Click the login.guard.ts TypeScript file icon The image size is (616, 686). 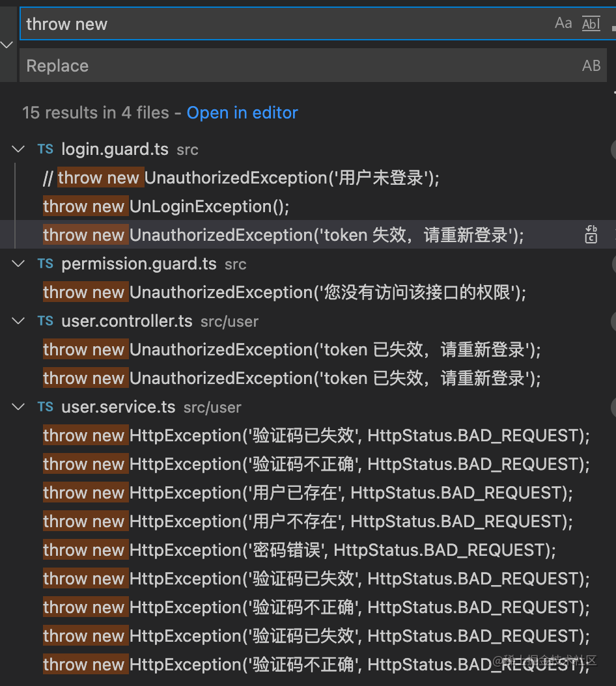(x=46, y=149)
